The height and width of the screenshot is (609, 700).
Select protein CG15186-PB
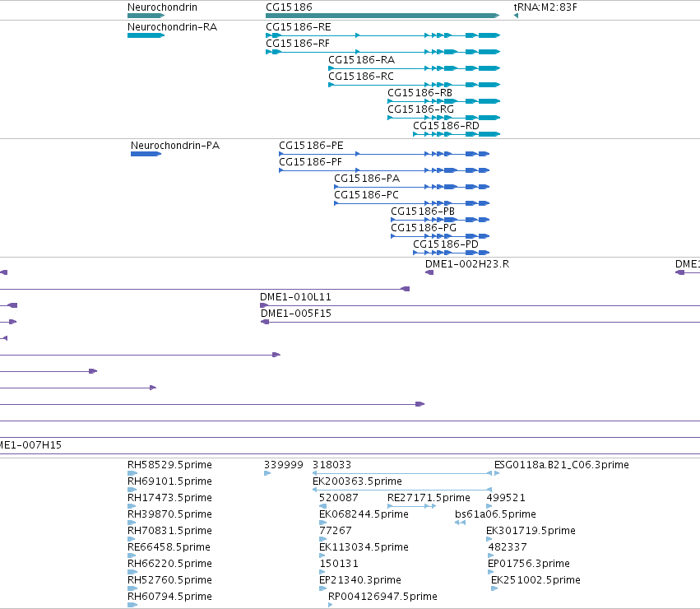423,212
